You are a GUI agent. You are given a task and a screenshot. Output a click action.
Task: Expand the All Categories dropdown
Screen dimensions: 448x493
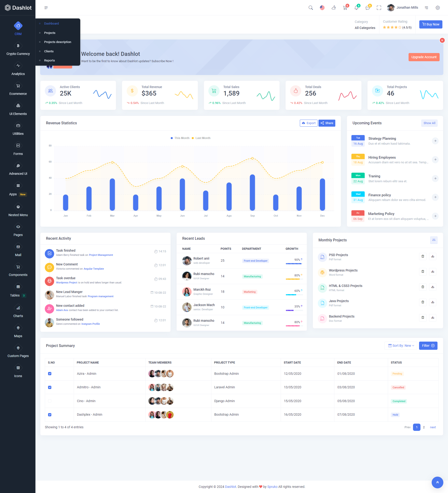tap(365, 28)
